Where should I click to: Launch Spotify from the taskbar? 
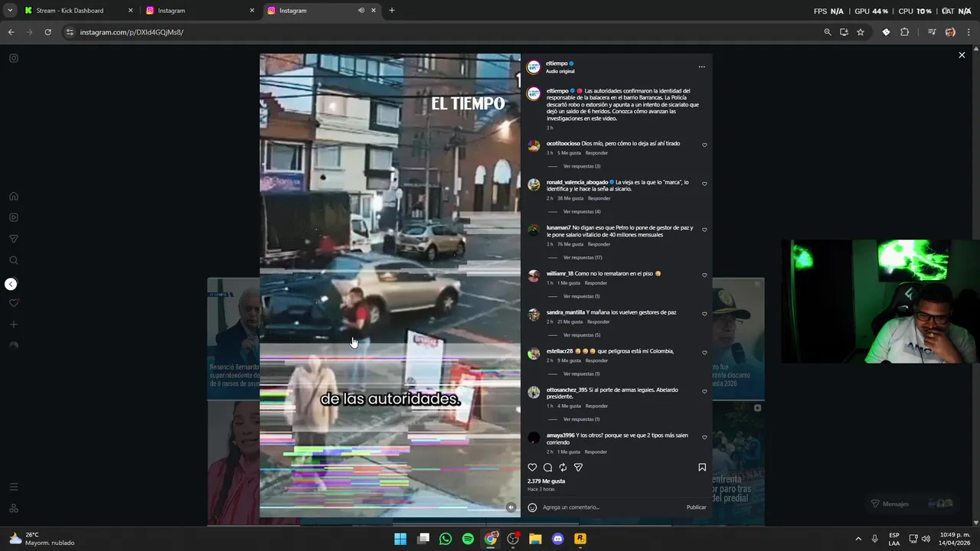pyautogui.click(x=468, y=539)
